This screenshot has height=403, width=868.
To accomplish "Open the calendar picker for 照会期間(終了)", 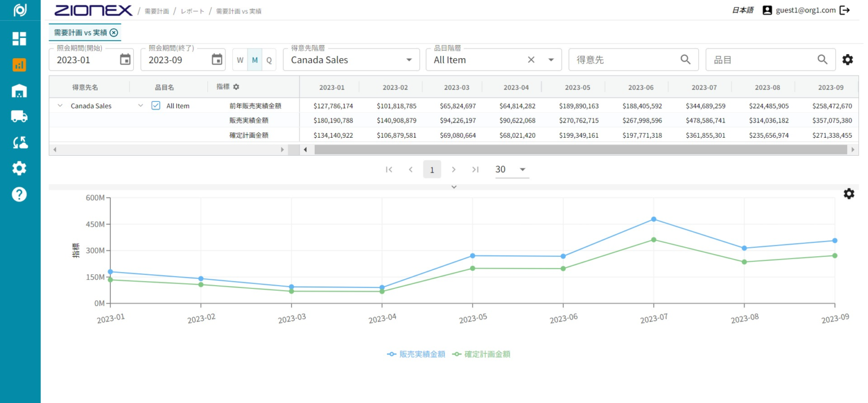I will coord(217,59).
